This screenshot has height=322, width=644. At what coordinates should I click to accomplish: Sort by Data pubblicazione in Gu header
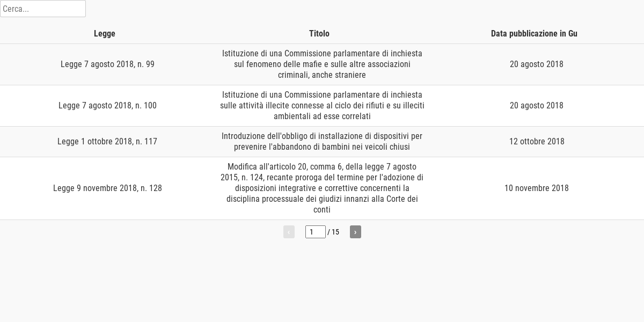(x=534, y=33)
